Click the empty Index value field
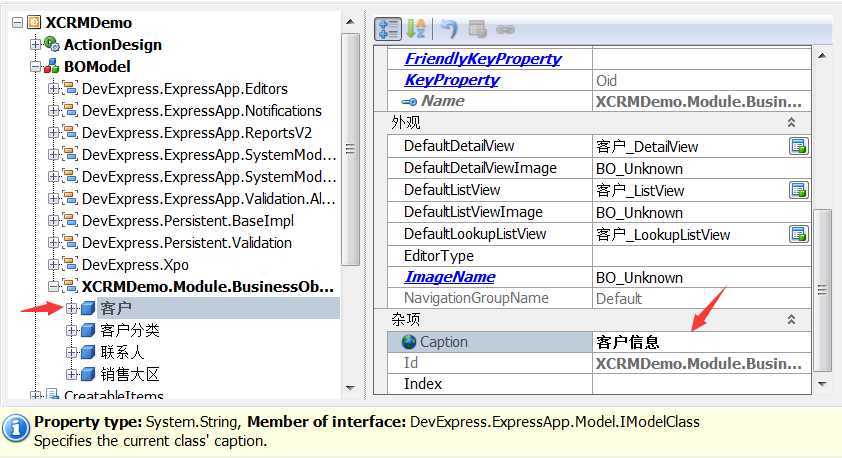The height and width of the screenshot is (458, 842). tap(701, 384)
